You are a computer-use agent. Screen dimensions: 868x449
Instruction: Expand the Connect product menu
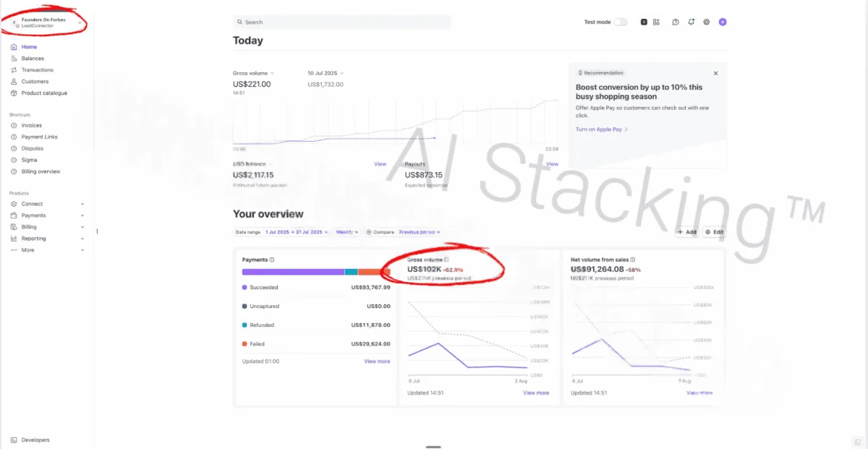click(47, 204)
